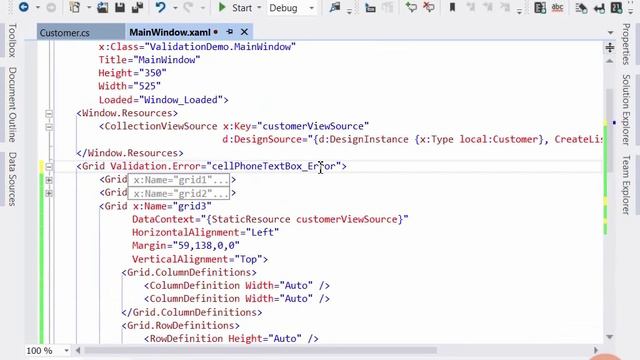Click the Uncomment Selection icon

point(429,7)
